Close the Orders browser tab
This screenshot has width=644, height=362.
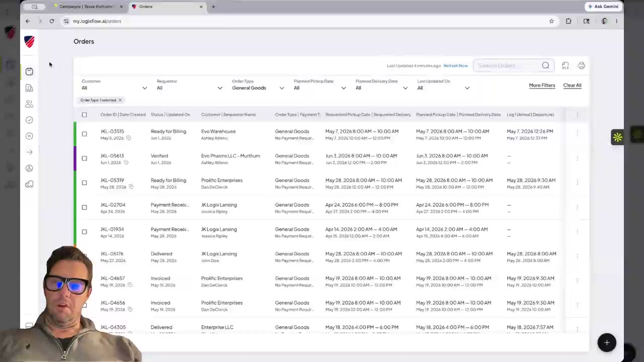click(201, 7)
